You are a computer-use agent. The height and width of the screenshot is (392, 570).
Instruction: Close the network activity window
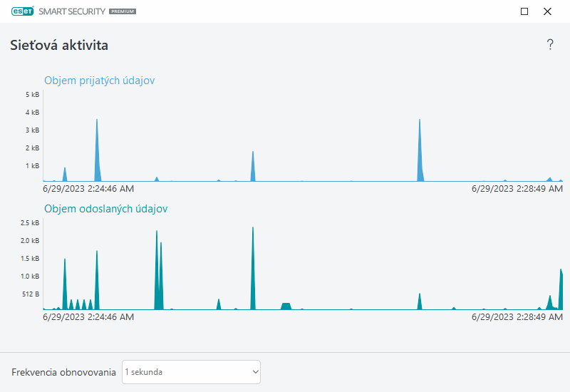click(x=547, y=11)
